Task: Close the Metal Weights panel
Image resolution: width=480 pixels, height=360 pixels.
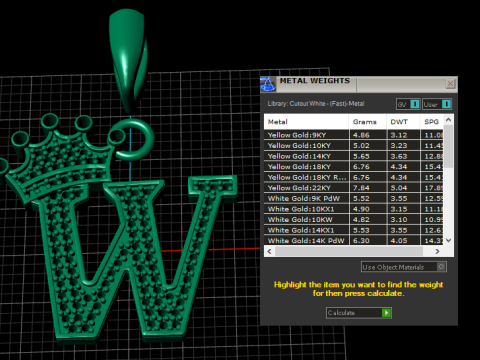Action: click(450, 83)
